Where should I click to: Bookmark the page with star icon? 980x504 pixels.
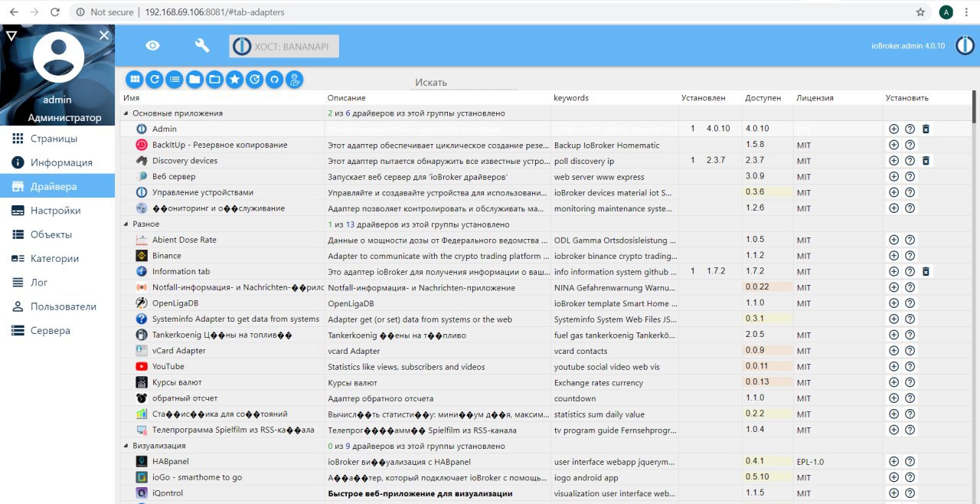(920, 12)
